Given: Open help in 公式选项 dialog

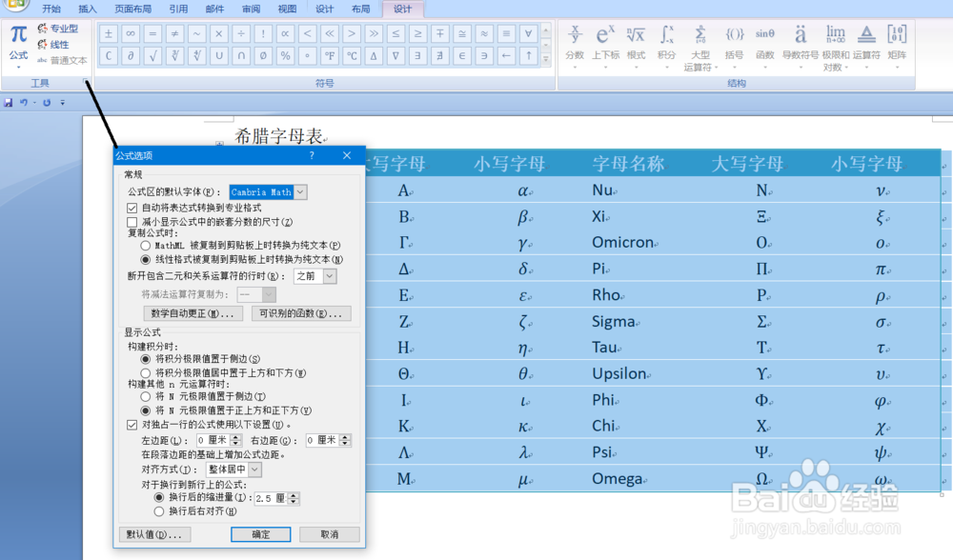Looking at the screenshot, I should (312, 155).
